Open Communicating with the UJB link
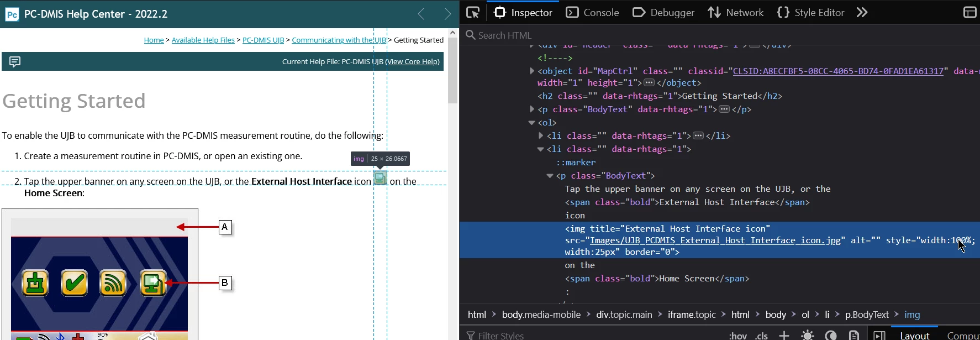Screen dimensions: 980x340 (339, 40)
